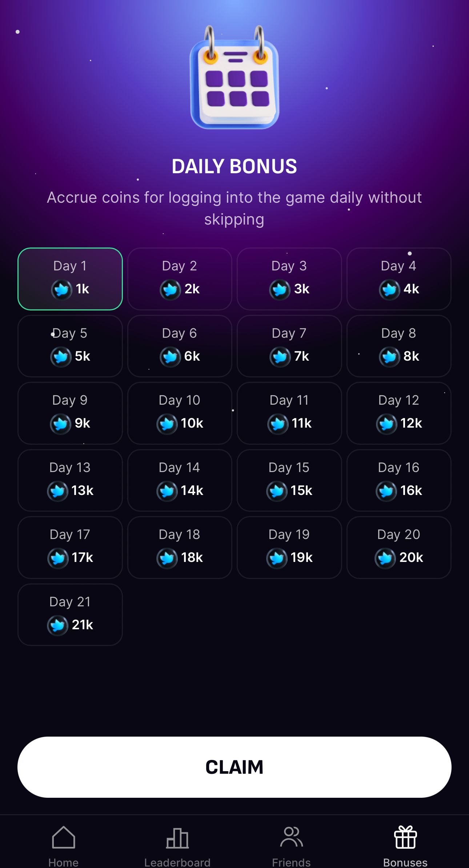
Task: Open the Day 12 bonus card
Action: (x=398, y=412)
